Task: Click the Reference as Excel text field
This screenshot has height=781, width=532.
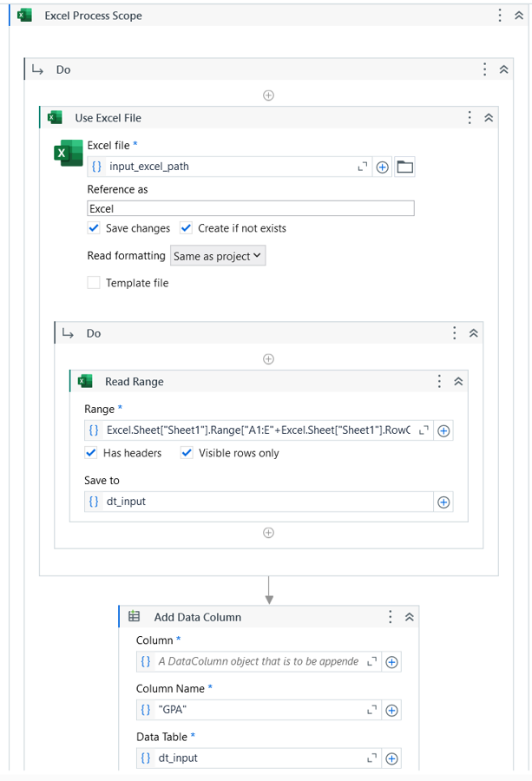Action: 251,208
